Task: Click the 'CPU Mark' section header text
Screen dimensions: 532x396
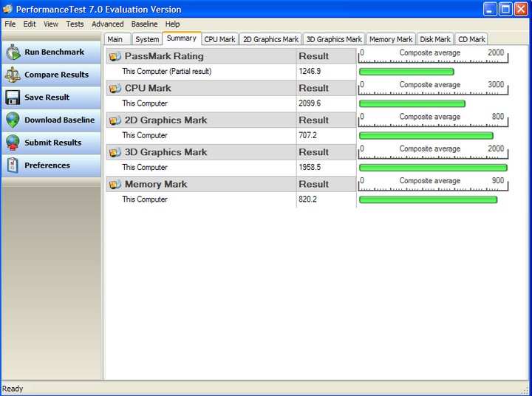Action: point(148,88)
